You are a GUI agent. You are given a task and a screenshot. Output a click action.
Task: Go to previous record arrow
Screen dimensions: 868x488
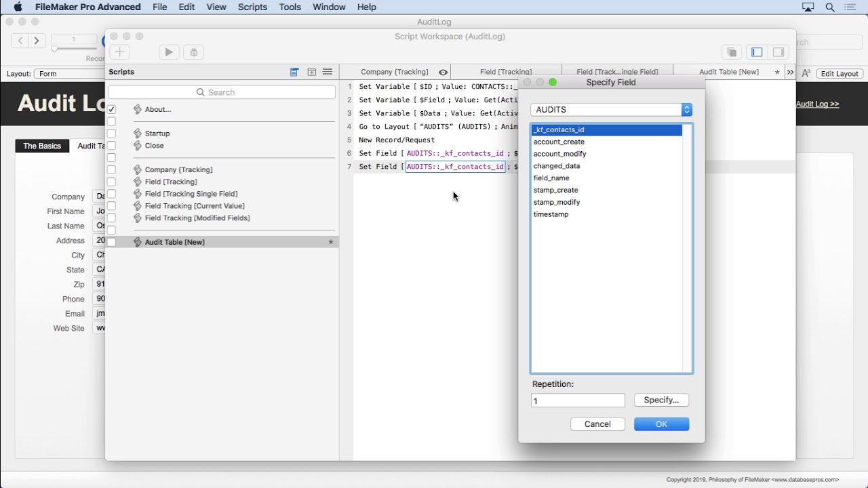coord(20,41)
